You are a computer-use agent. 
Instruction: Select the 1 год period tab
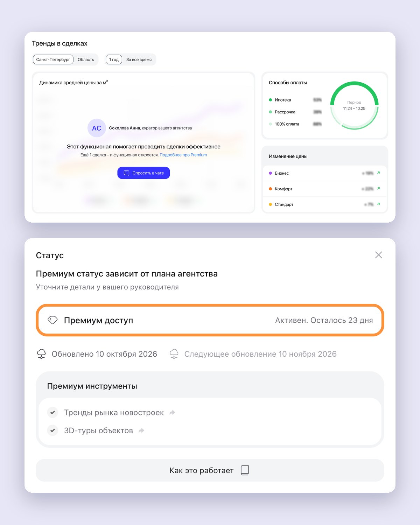[x=114, y=59]
